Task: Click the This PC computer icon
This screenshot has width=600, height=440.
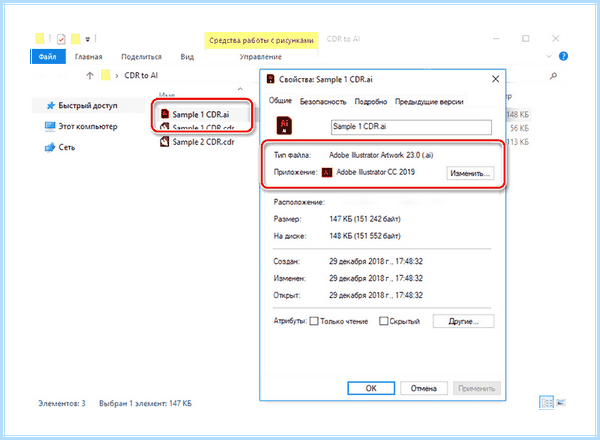Action: coord(50,126)
